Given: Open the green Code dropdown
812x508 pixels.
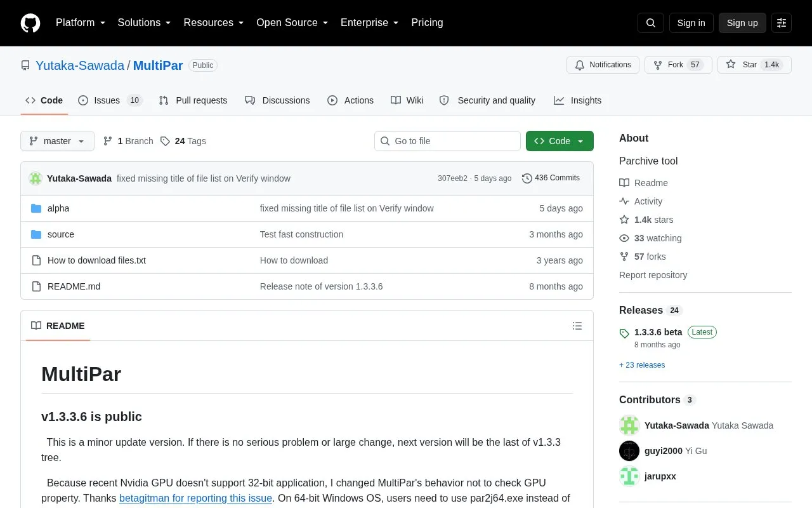Looking at the screenshot, I should point(560,141).
